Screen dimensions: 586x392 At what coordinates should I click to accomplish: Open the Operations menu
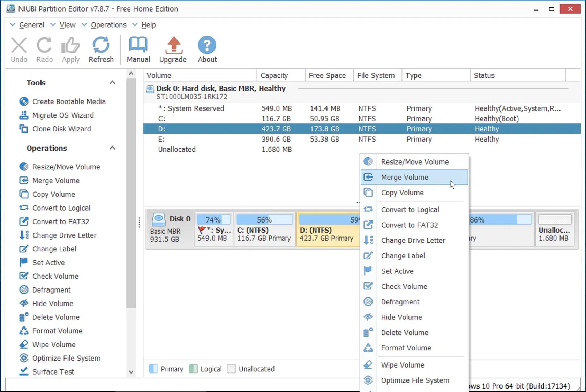point(108,25)
